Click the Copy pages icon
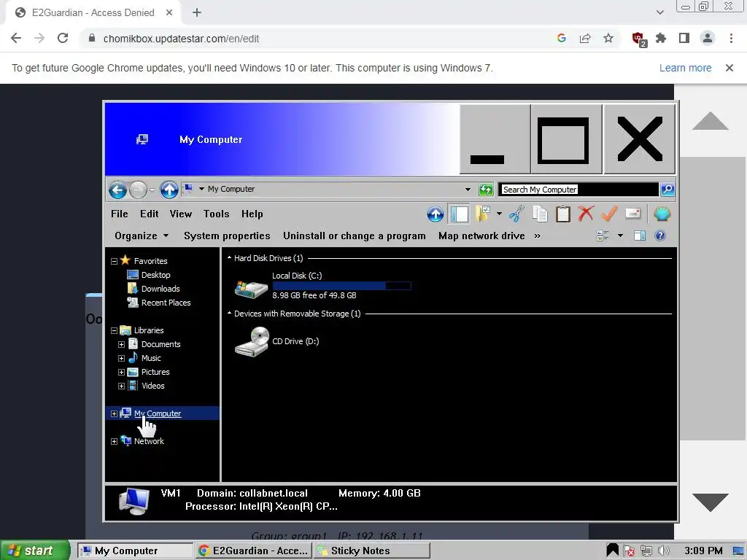 point(540,214)
